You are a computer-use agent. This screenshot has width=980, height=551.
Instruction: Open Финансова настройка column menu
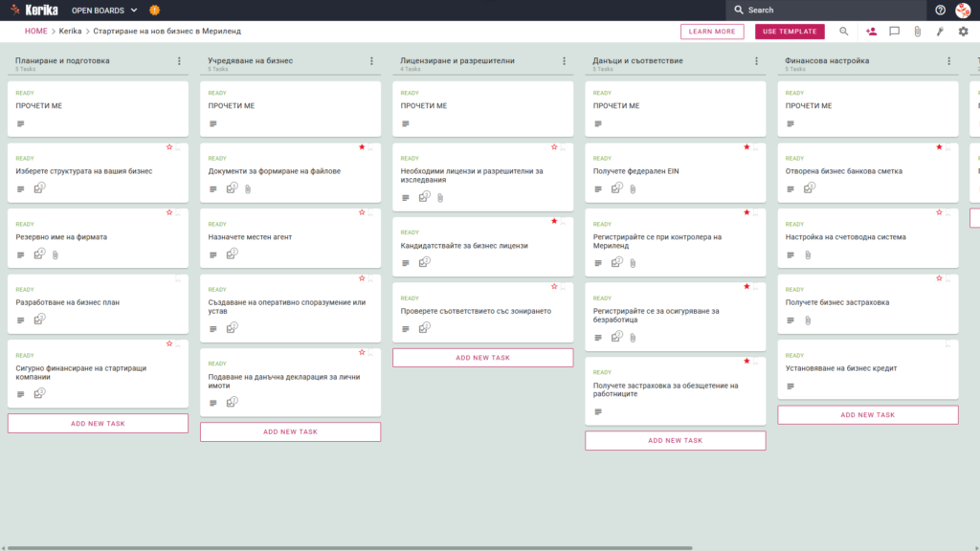click(x=949, y=61)
